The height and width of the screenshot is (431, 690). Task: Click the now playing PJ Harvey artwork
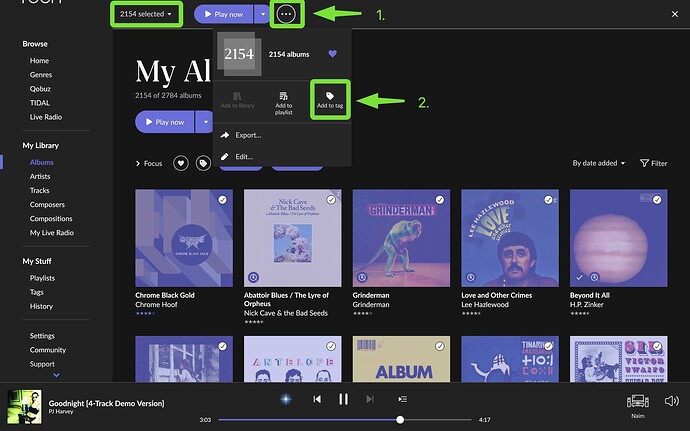24,407
